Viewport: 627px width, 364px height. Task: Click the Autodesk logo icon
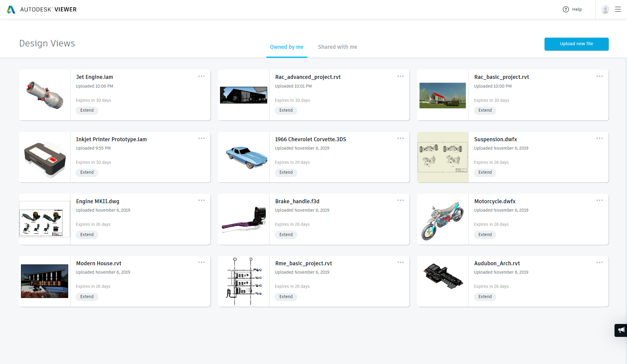(x=11, y=9)
